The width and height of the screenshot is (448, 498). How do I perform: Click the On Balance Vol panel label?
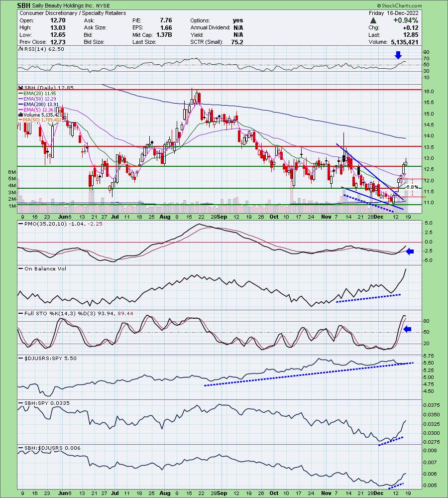click(x=45, y=269)
